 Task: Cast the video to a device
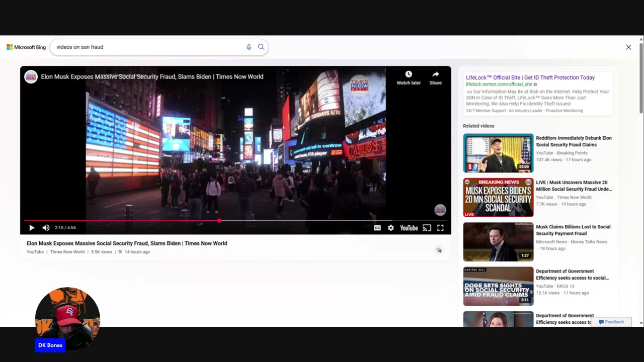coord(427,228)
